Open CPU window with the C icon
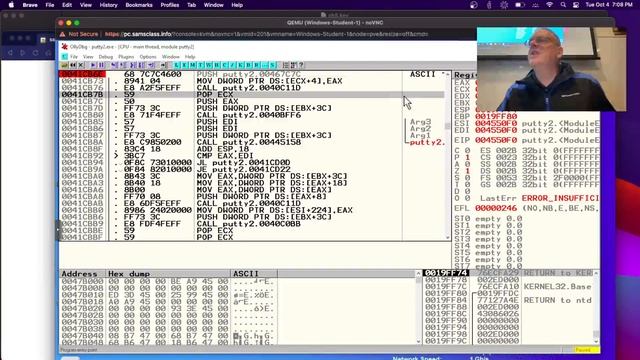Screen dimensions: 640x360 tap(224, 65)
